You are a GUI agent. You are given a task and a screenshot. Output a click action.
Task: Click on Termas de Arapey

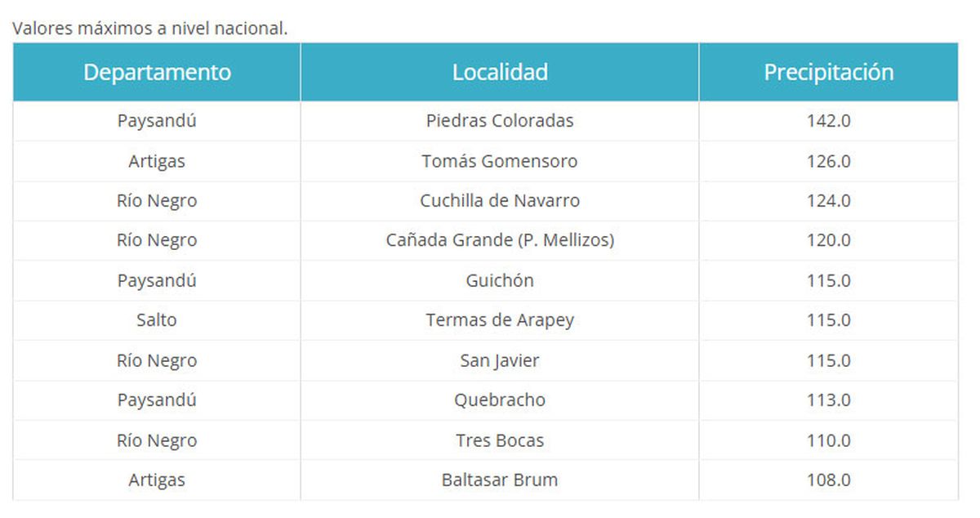click(500, 320)
